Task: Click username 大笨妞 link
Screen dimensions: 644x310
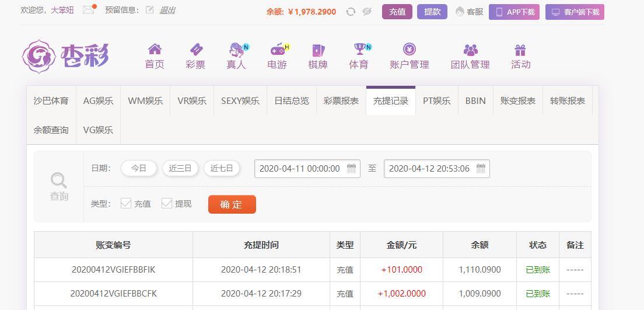Action: tap(62, 11)
